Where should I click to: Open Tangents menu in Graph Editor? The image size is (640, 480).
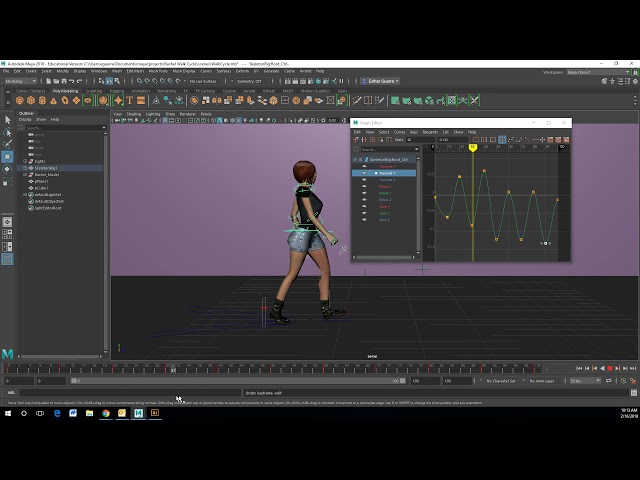[430, 132]
